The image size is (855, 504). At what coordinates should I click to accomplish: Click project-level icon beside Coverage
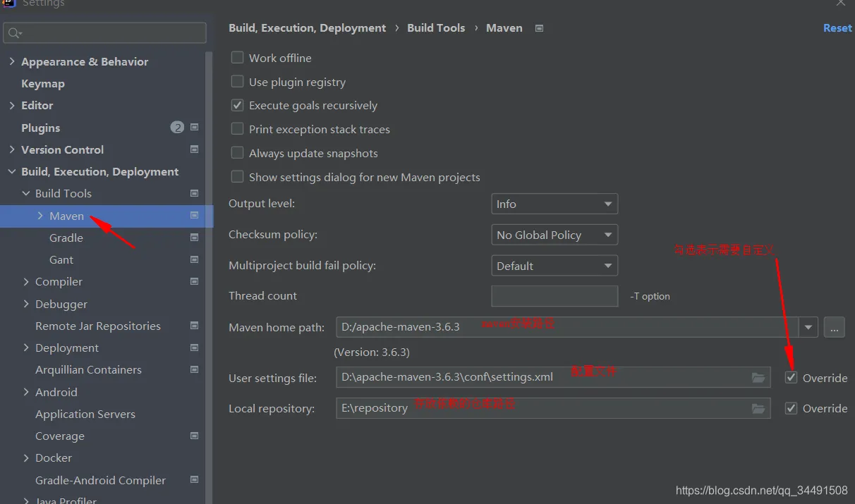195,436
